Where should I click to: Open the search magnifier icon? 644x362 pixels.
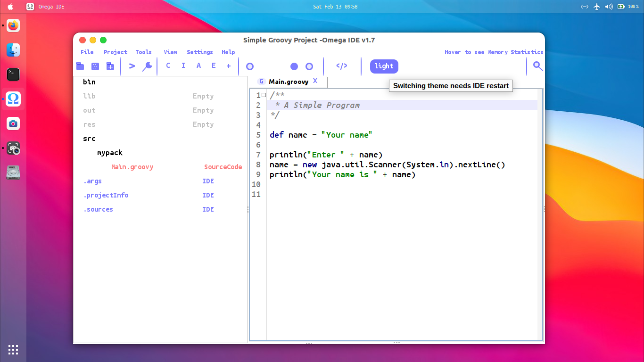click(538, 66)
